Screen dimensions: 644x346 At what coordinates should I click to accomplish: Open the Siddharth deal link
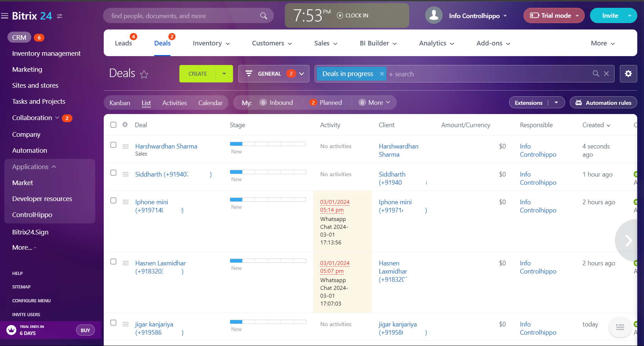point(162,174)
